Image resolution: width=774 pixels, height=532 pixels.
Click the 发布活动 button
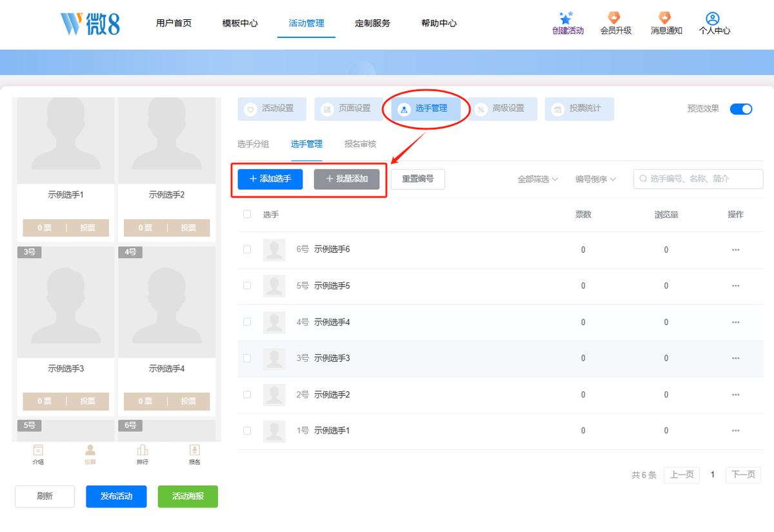(x=116, y=497)
